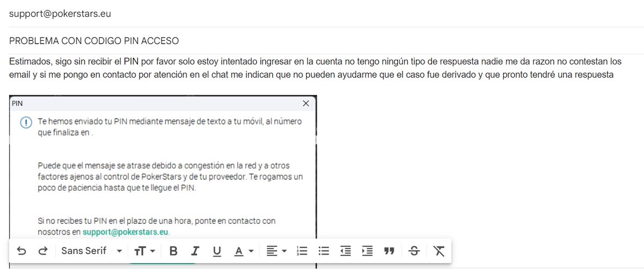Viewport: 644px width, 269px height.
Task: Toggle bold formatting
Action: point(173,251)
